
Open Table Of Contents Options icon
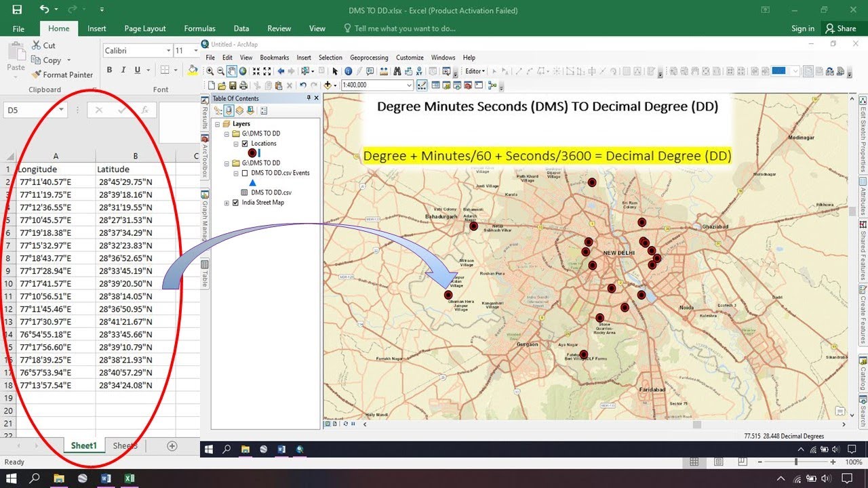(264, 110)
